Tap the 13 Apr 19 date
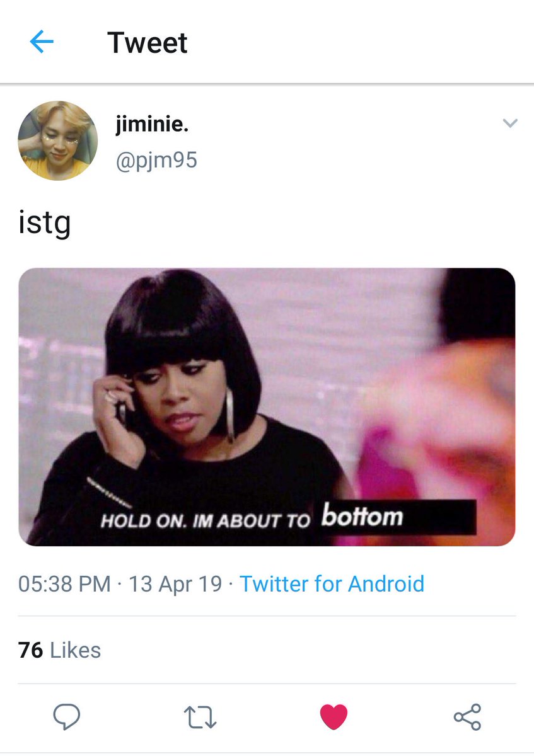 tap(175, 583)
